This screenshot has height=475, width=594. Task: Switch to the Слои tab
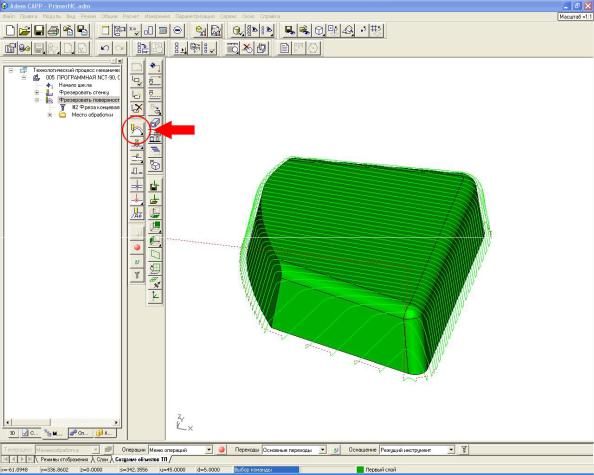click(102, 459)
